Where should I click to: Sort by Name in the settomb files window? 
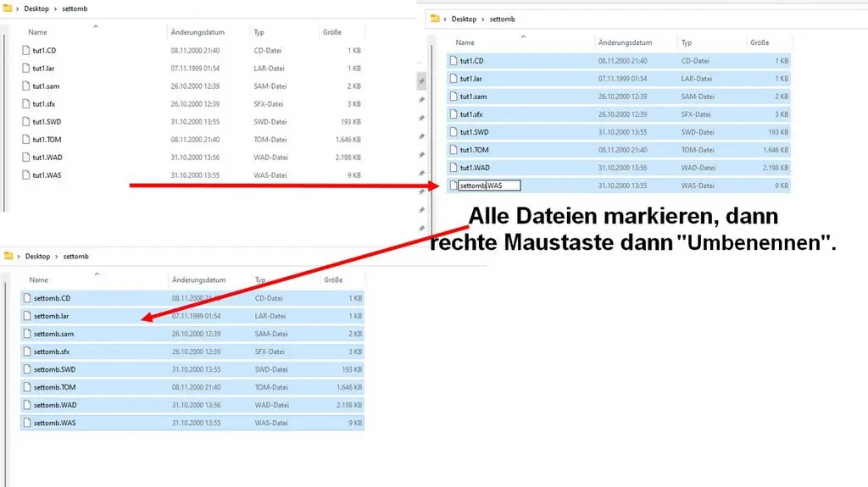[x=39, y=280]
